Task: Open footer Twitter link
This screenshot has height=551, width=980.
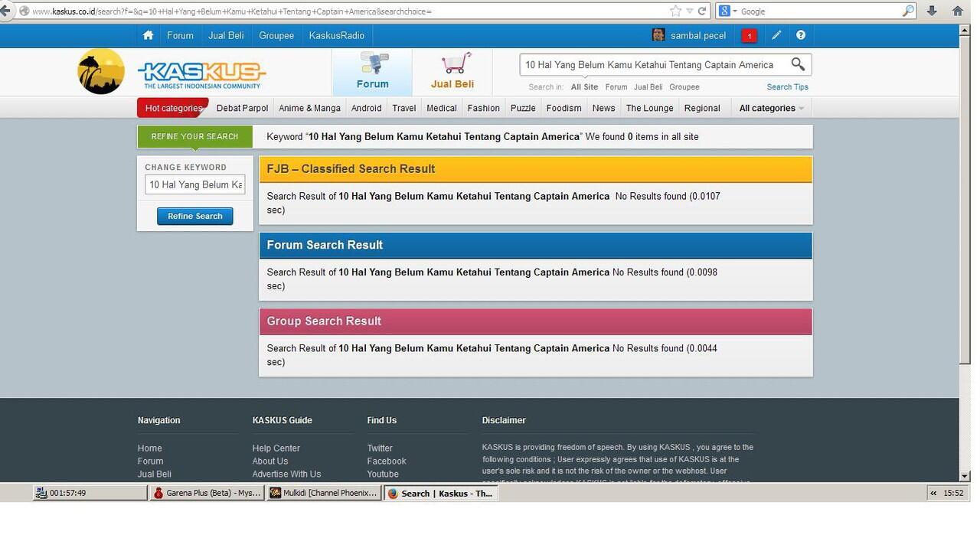Action: [x=380, y=448]
